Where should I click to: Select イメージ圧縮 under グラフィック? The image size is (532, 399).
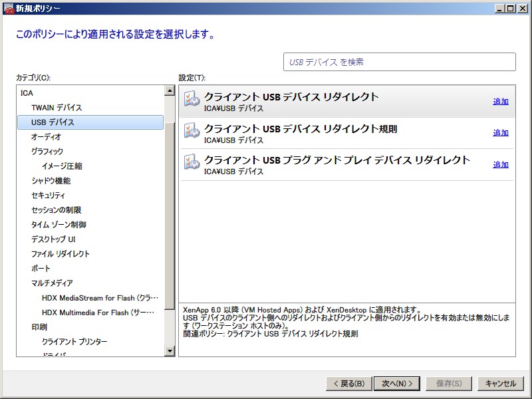[x=62, y=166]
